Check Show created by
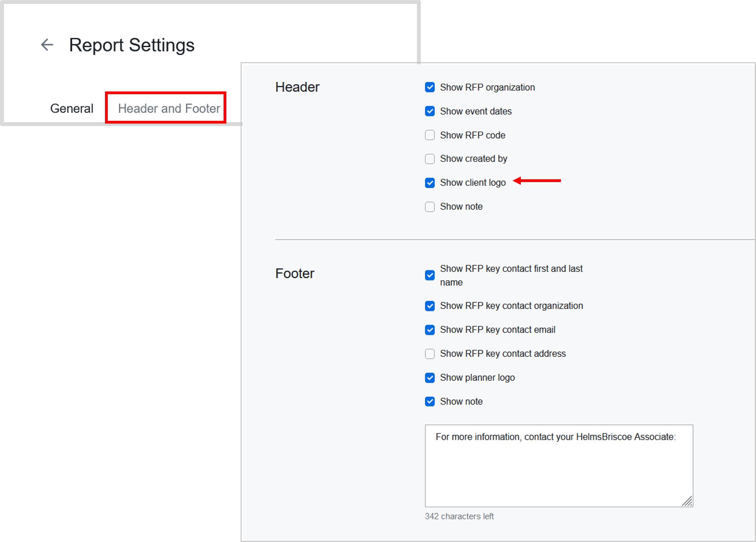The image size is (756, 542). pyautogui.click(x=430, y=159)
